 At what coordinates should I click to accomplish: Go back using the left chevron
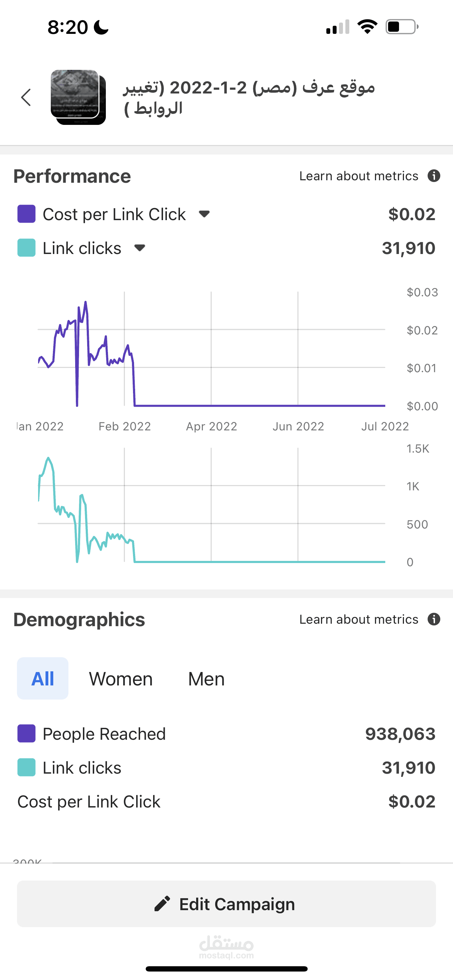tap(25, 97)
